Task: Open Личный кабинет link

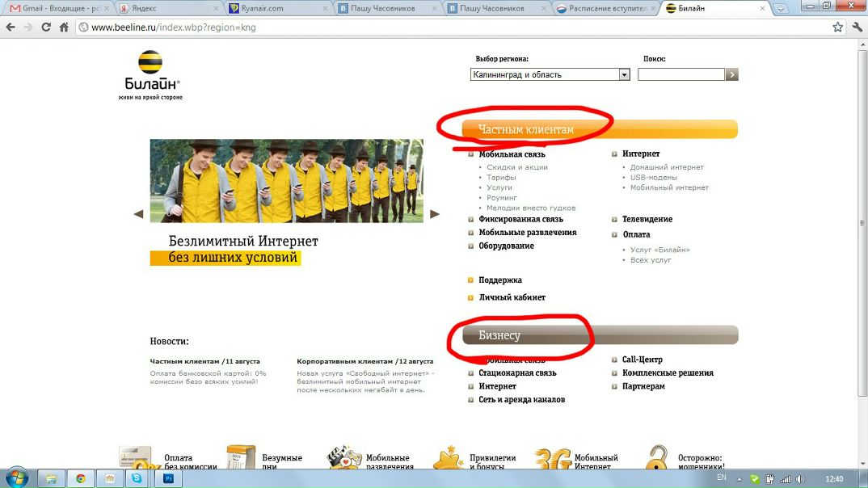Action: tap(512, 297)
